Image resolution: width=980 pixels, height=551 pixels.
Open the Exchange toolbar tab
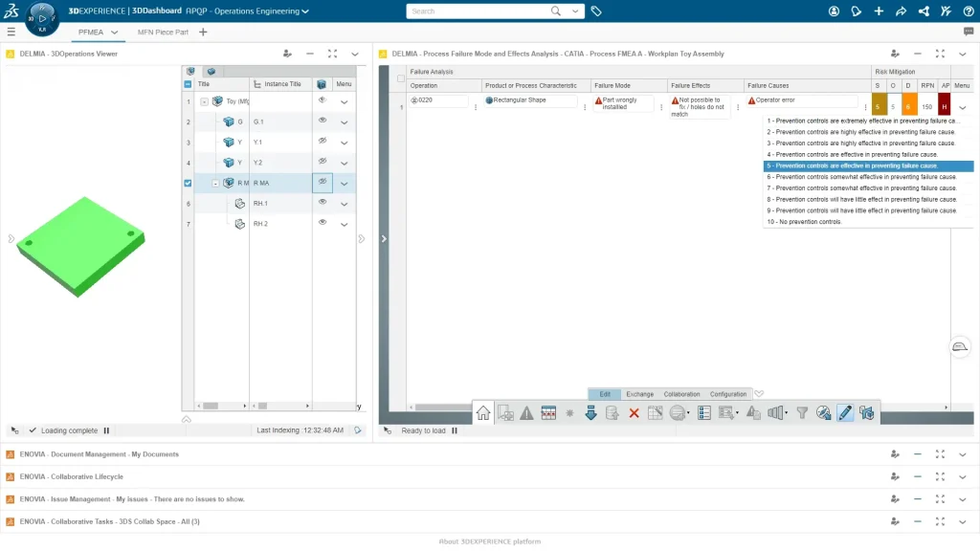pyautogui.click(x=639, y=394)
